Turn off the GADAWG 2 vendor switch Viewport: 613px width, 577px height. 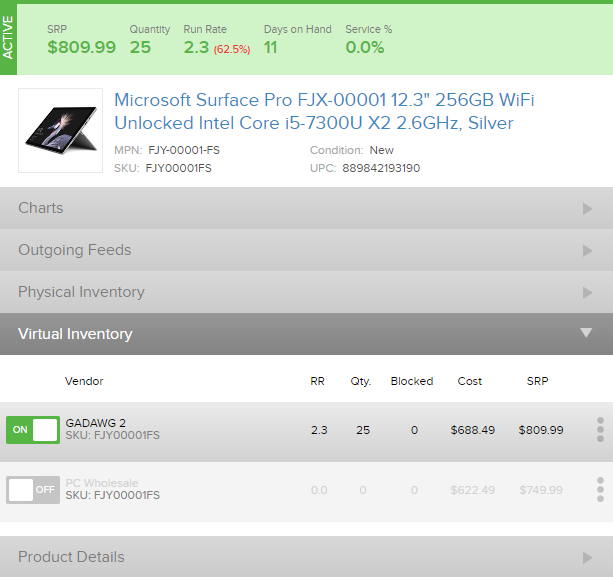point(33,430)
